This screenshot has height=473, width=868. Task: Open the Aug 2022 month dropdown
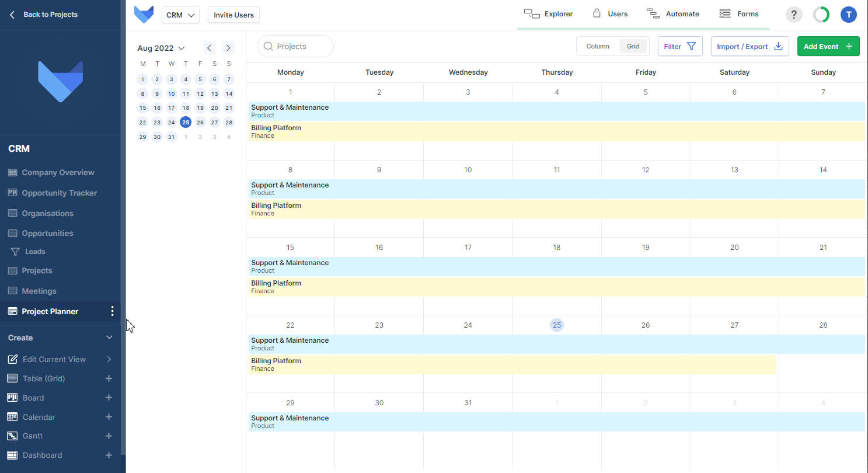(161, 48)
